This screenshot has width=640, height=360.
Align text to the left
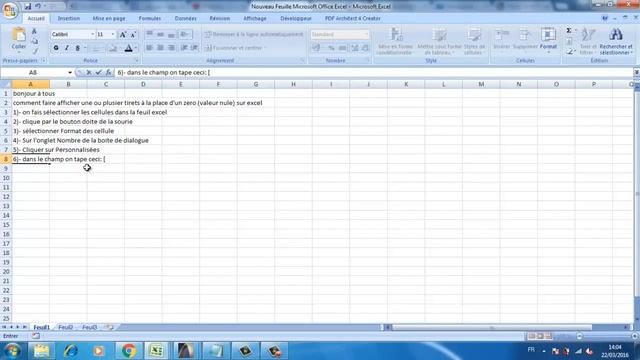[x=149, y=48]
